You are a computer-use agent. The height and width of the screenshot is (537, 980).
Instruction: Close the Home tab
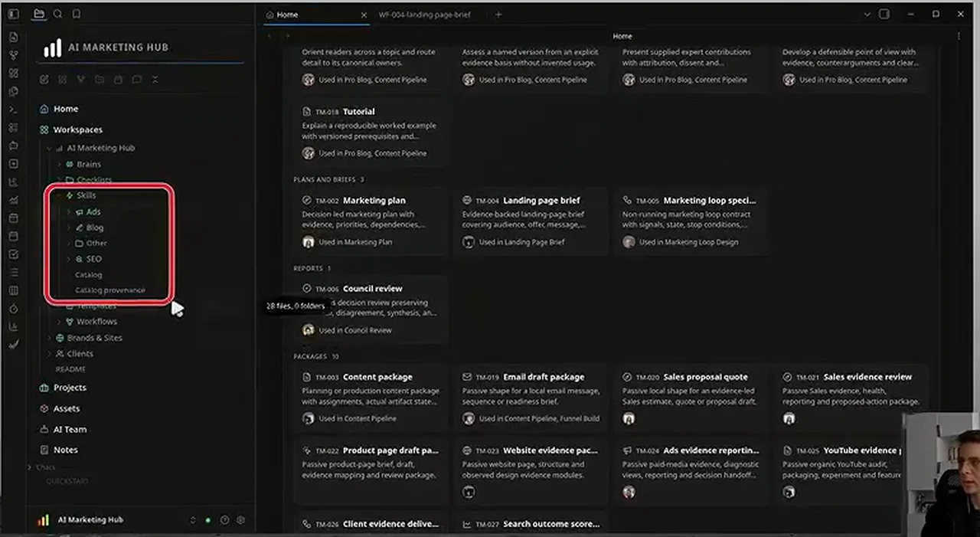pos(364,15)
